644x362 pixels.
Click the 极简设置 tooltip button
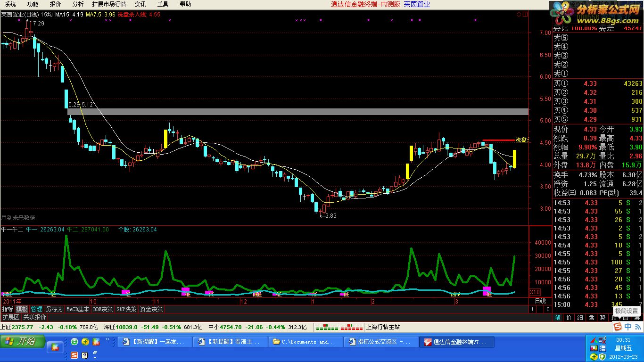tap(627, 311)
